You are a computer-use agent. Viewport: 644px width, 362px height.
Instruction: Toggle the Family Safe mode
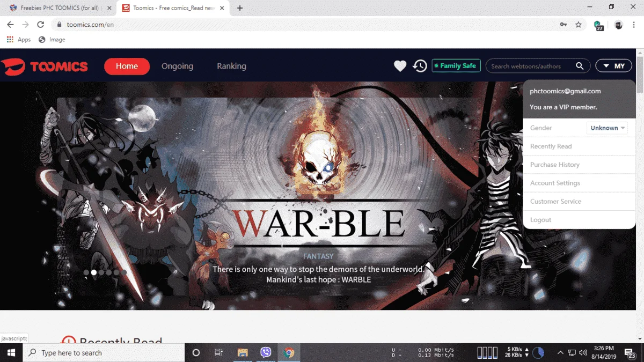click(x=456, y=66)
